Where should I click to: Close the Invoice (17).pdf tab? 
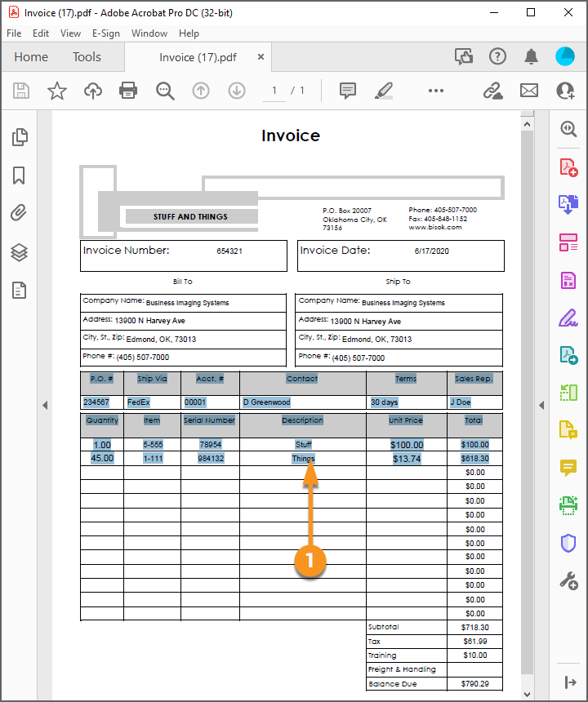[261, 57]
